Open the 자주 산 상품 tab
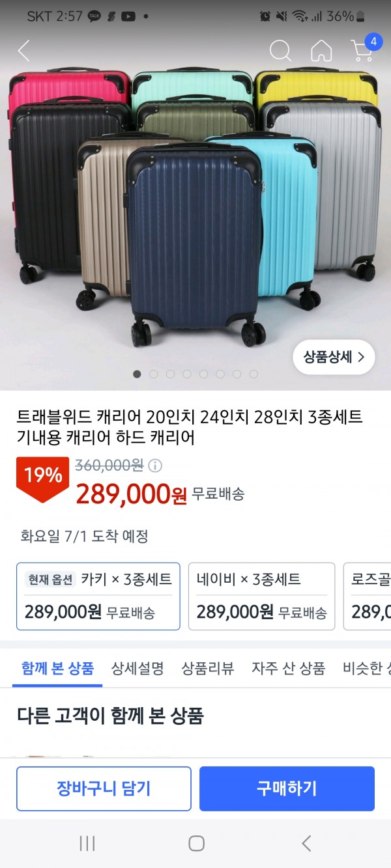 pos(289,668)
